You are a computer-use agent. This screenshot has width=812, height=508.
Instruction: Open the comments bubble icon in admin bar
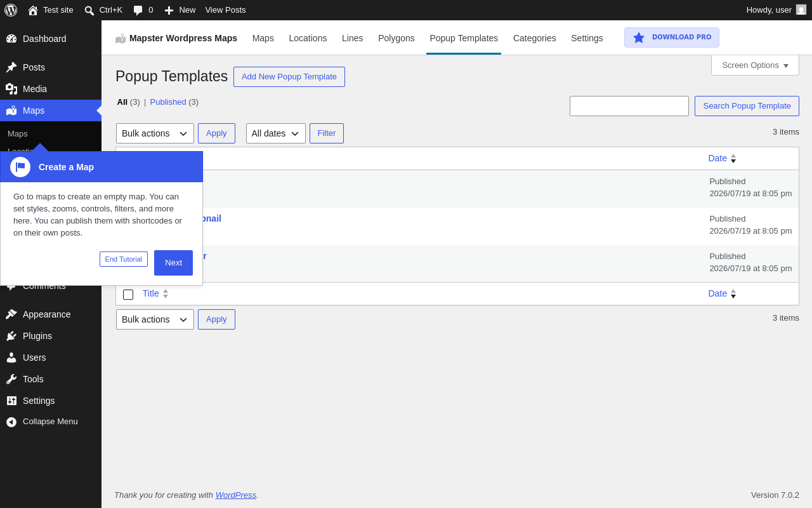[x=138, y=10]
